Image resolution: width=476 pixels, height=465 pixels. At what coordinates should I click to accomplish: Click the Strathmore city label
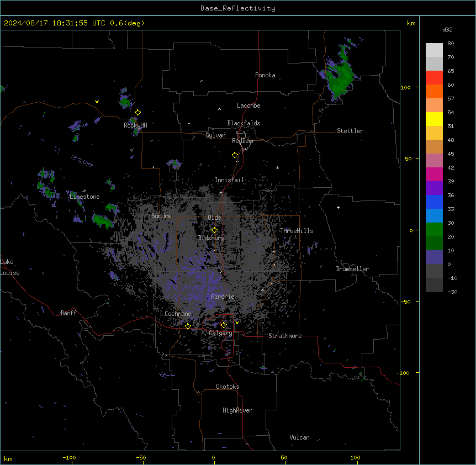coord(285,336)
